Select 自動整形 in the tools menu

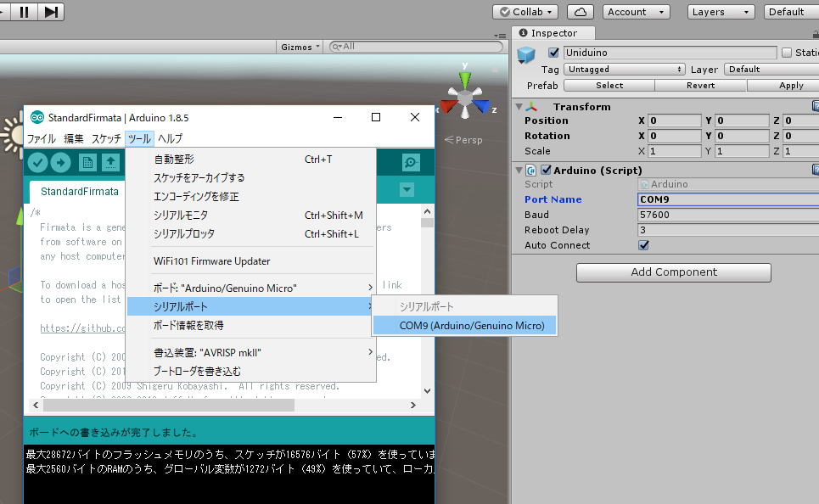(x=250, y=160)
